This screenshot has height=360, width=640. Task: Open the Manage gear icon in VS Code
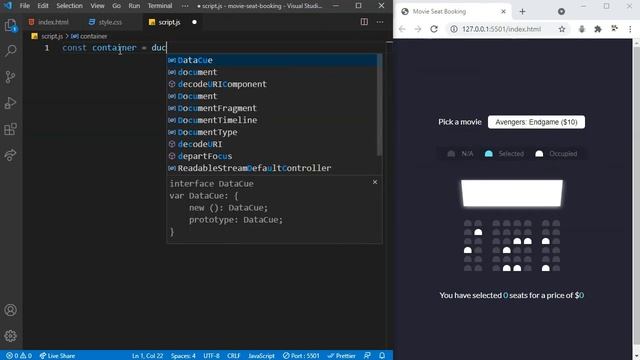11,336
